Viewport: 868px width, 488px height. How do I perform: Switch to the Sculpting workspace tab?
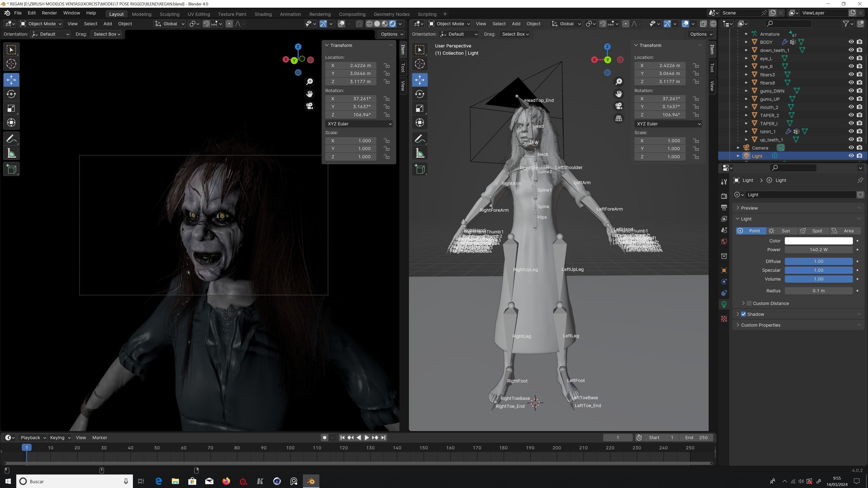(x=170, y=14)
